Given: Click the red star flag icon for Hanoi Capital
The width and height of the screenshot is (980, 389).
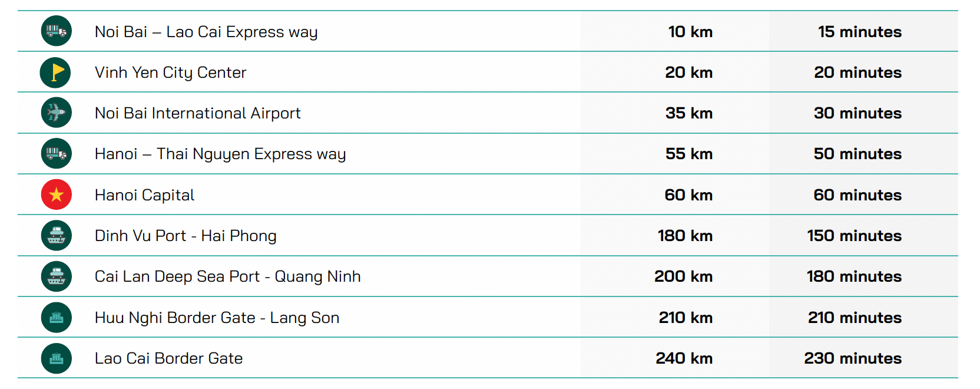Looking at the screenshot, I should (x=56, y=194).
